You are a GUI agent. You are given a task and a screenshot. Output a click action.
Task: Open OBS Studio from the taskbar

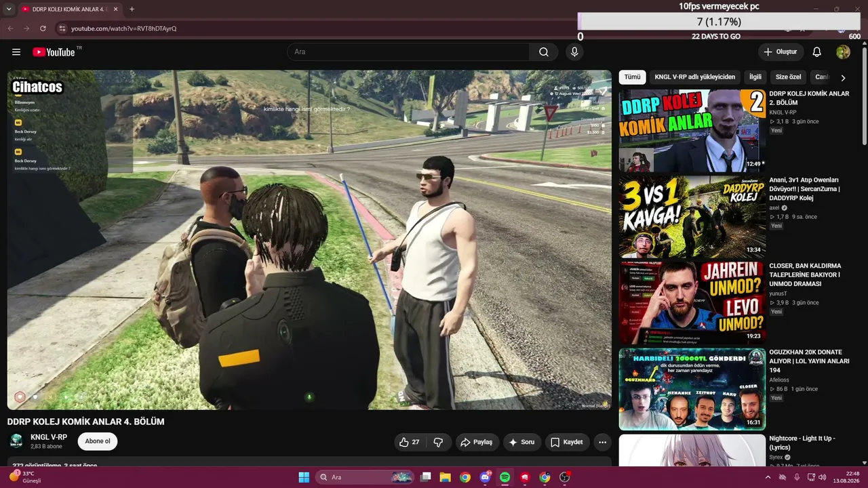(x=564, y=477)
